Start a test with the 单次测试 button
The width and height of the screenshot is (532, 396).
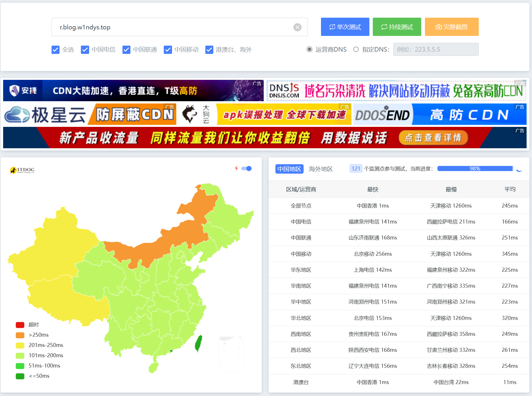[x=345, y=27]
